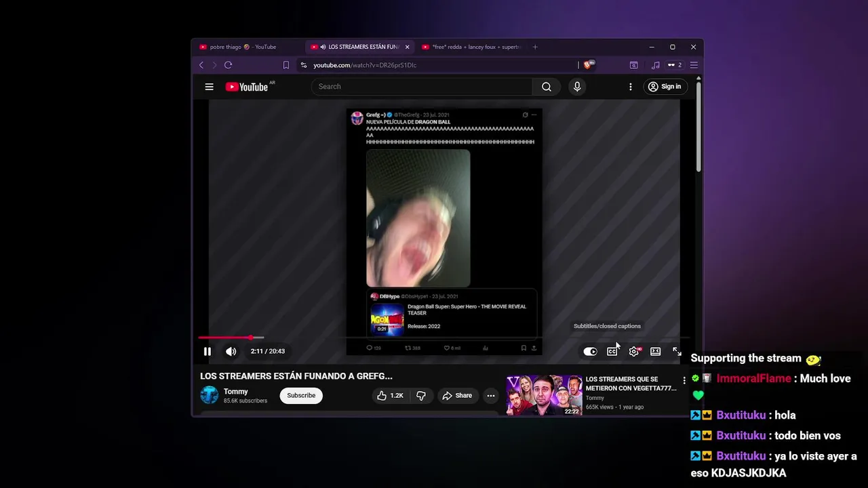The height and width of the screenshot is (488, 868).
Task: Click '665K views · 1 year ago' text
Action: [x=615, y=407]
